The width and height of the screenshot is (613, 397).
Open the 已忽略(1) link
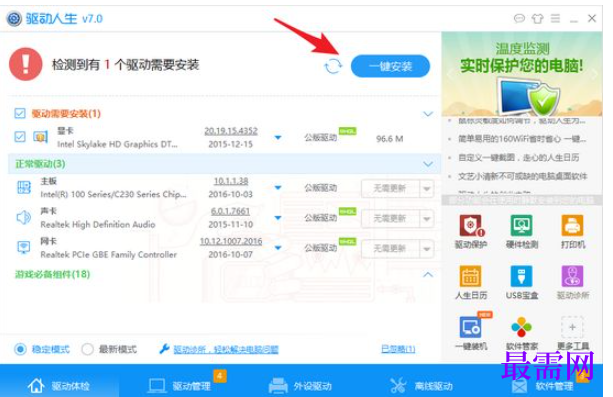pyautogui.click(x=398, y=348)
